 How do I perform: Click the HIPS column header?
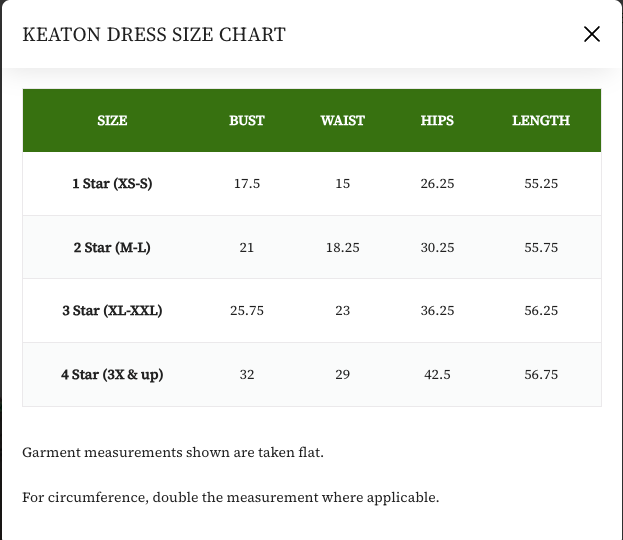(x=437, y=120)
